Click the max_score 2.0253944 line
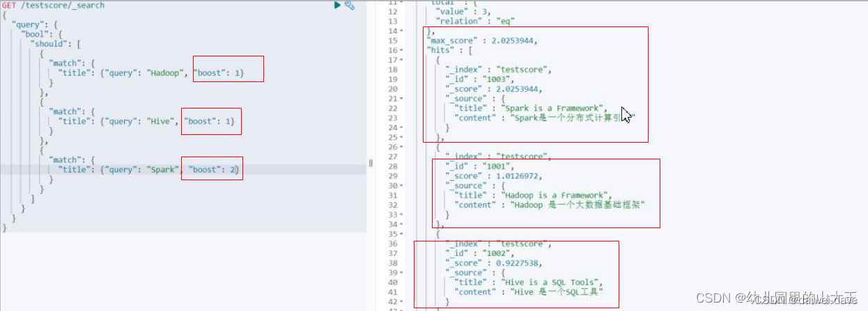The width and height of the screenshot is (868, 311). [482, 40]
